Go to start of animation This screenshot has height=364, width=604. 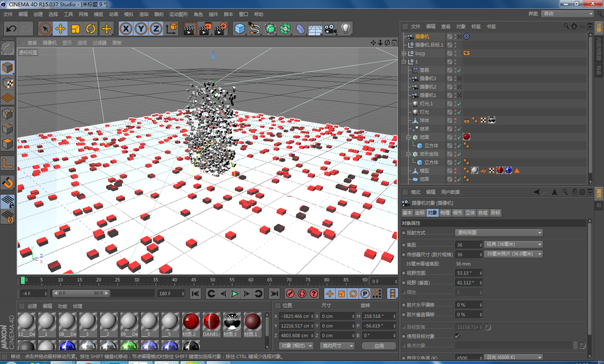point(195,294)
